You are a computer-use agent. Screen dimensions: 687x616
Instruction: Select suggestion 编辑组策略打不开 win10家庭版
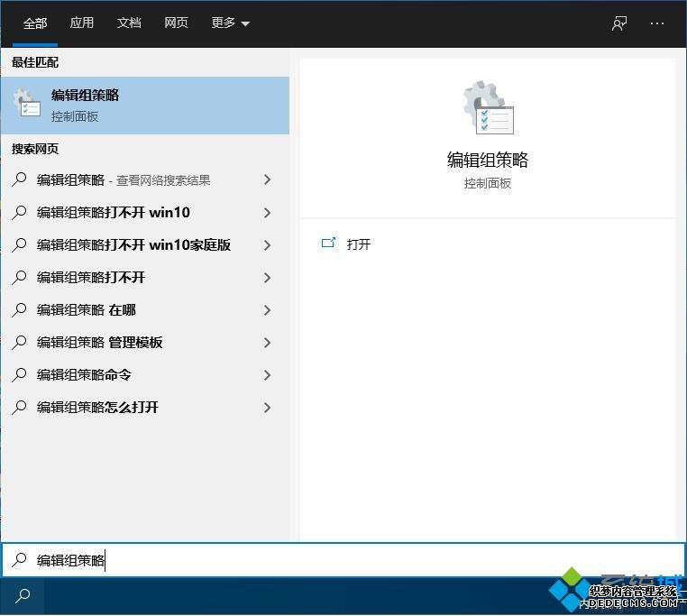[x=144, y=245]
